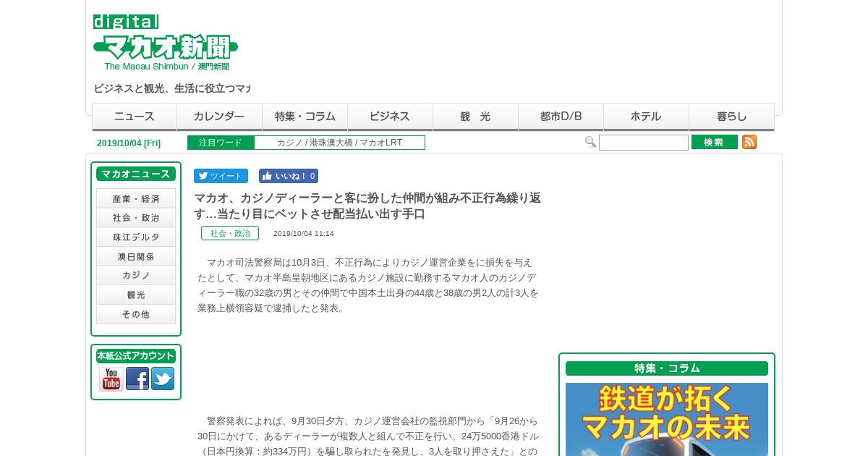Click the article timestamp 2019/10/04 11:14
The height and width of the screenshot is (456, 868).
pyautogui.click(x=304, y=234)
